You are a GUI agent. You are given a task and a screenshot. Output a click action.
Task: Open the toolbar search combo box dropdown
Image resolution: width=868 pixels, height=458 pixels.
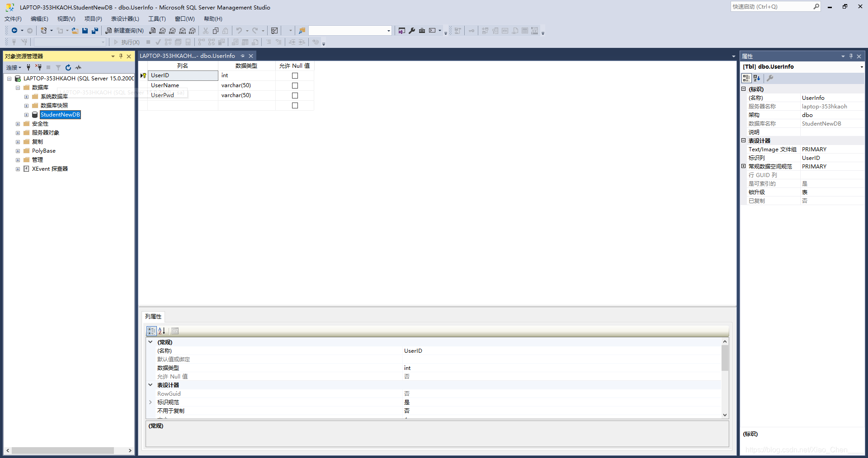pos(389,31)
